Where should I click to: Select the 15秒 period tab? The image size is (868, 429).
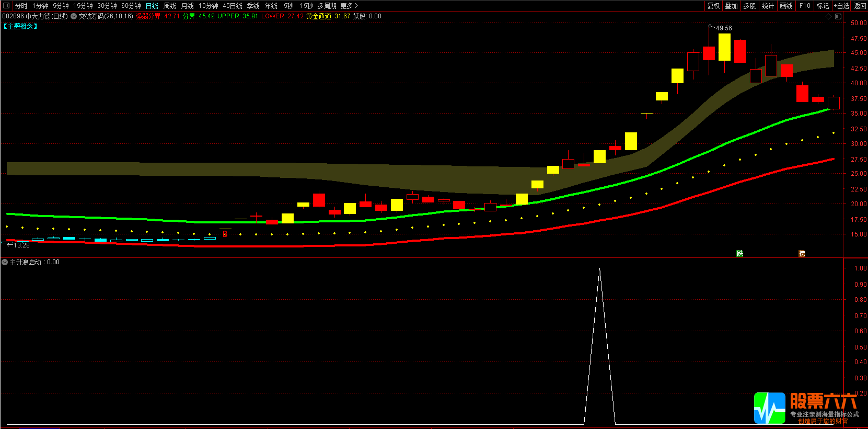click(307, 6)
